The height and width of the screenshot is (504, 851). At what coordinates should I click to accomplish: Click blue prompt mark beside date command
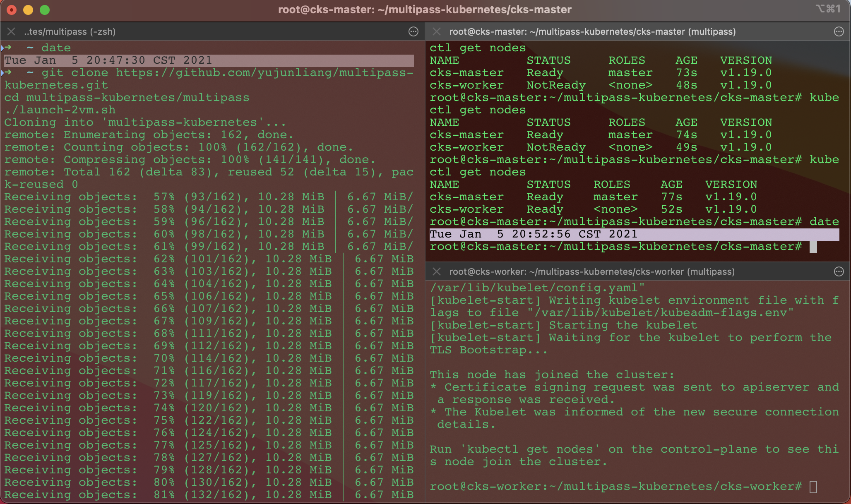pyautogui.click(x=2, y=48)
